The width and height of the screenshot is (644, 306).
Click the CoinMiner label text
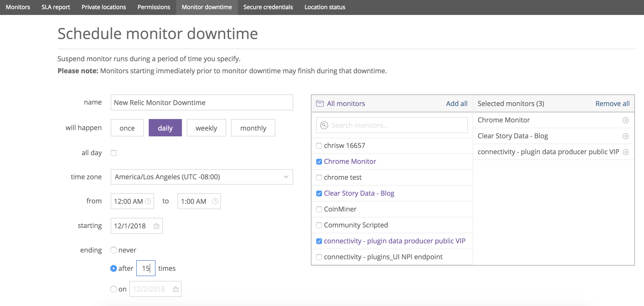(340, 209)
